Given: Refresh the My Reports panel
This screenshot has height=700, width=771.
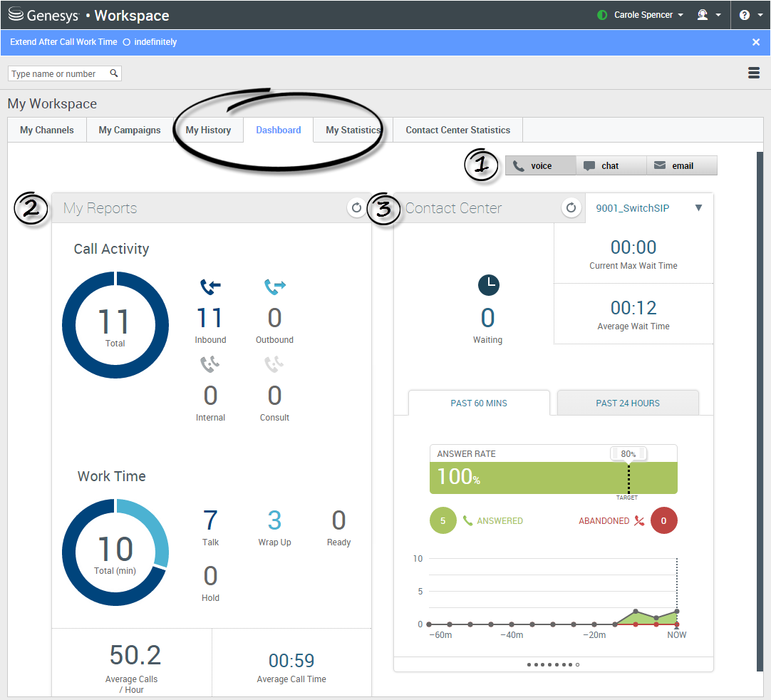Looking at the screenshot, I should (x=356, y=207).
